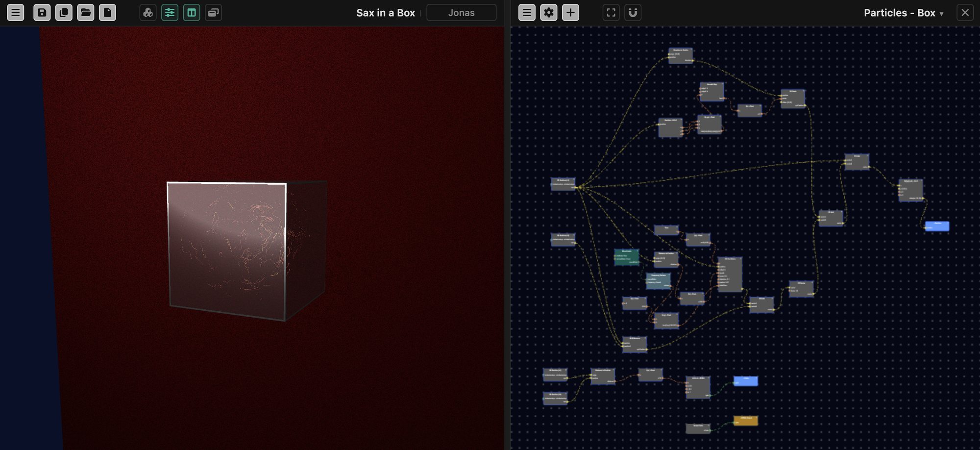
Task: Select the bright blue node above the orange node
Action: tap(746, 381)
